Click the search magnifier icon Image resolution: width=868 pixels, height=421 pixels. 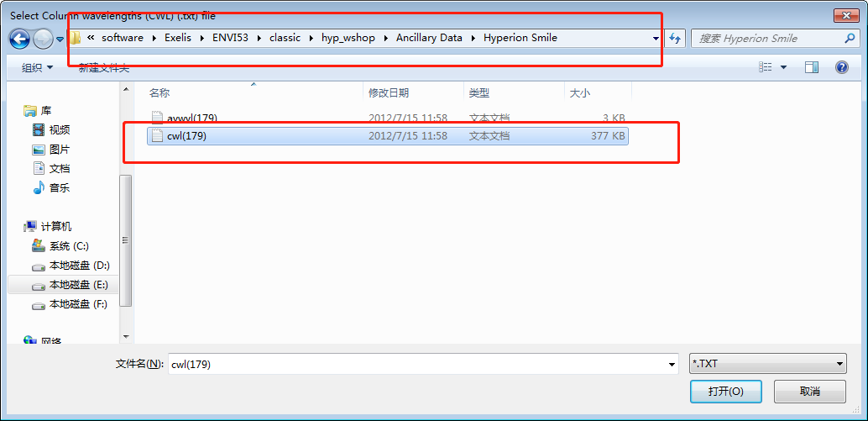point(850,38)
